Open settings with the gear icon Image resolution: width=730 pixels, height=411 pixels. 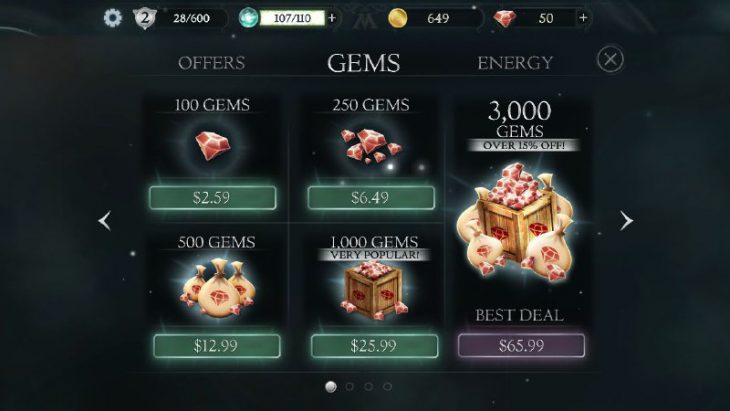[x=112, y=18]
